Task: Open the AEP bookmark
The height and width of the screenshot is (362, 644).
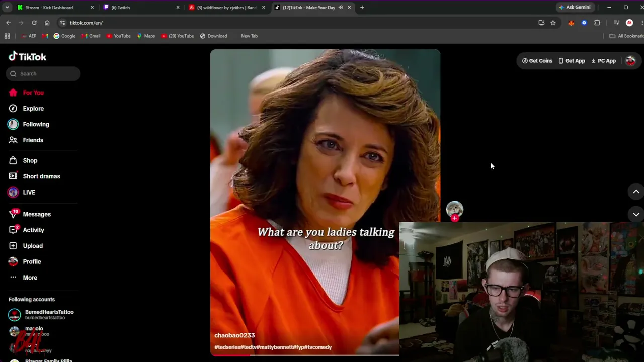Action: (29, 36)
